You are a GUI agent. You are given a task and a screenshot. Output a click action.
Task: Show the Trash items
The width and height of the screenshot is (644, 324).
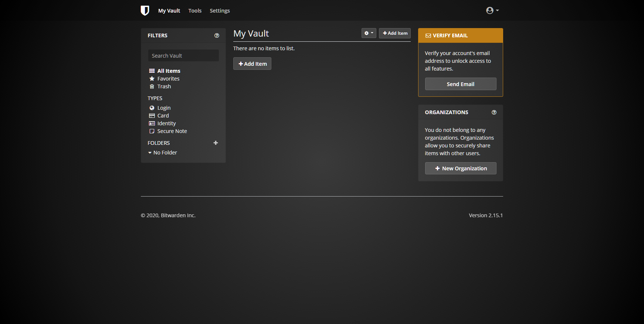[x=164, y=86]
